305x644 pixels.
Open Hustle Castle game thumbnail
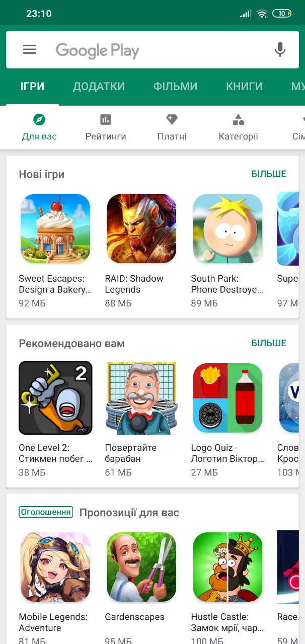pos(228,567)
